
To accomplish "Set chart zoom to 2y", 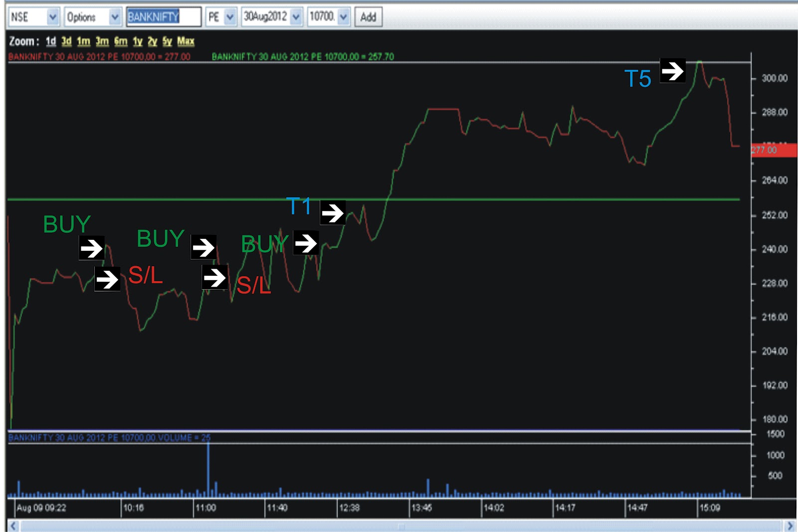I will click(x=153, y=41).
